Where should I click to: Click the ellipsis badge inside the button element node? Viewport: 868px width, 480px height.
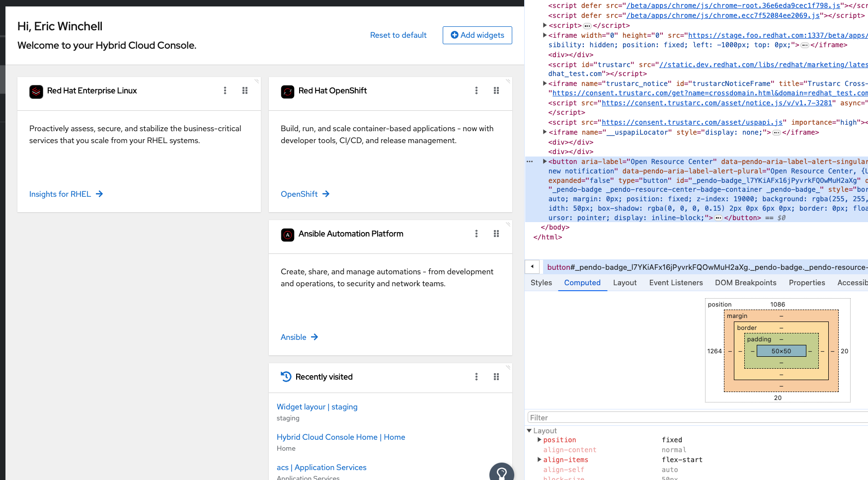pyautogui.click(x=718, y=218)
